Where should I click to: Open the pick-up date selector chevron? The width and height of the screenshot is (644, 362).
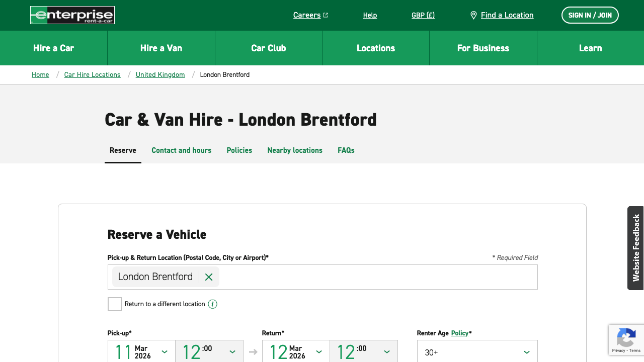[165, 352]
